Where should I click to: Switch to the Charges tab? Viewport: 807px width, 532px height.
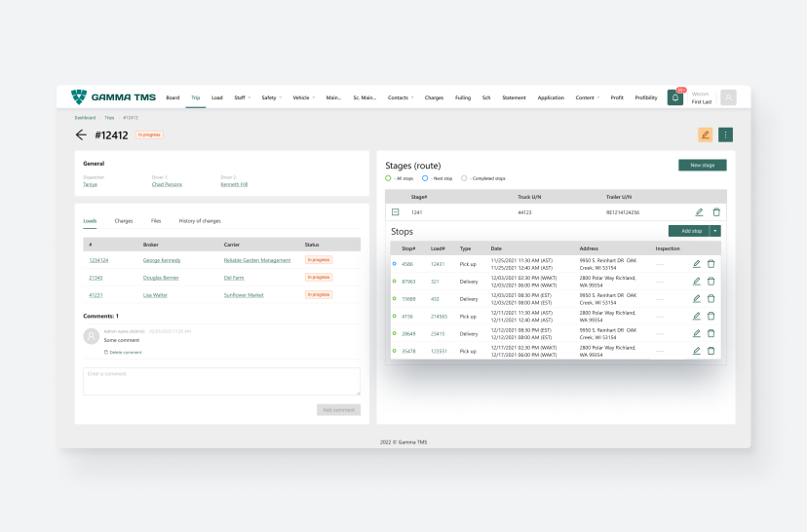(124, 221)
